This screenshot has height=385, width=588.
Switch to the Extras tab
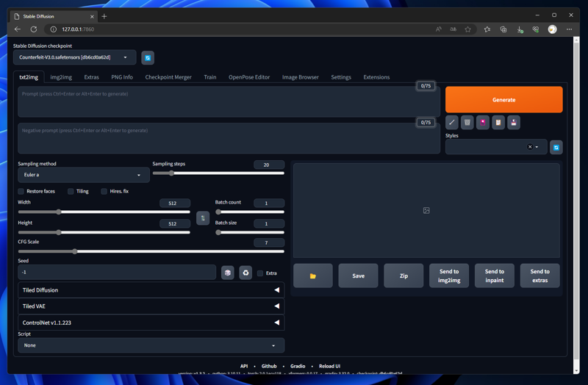pyautogui.click(x=91, y=77)
